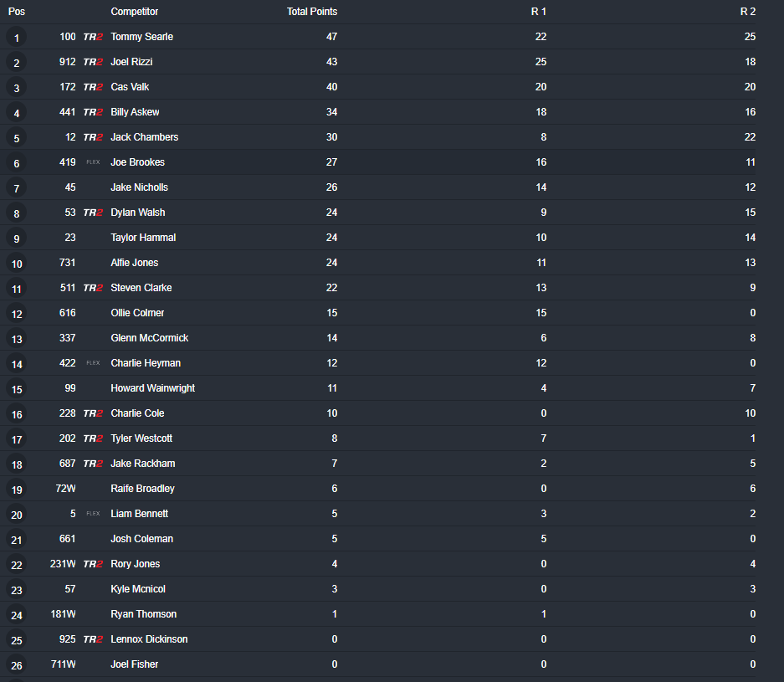Click the Competitor column header
784x682 pixels.
pyautogui.click(x=135, y=12)
